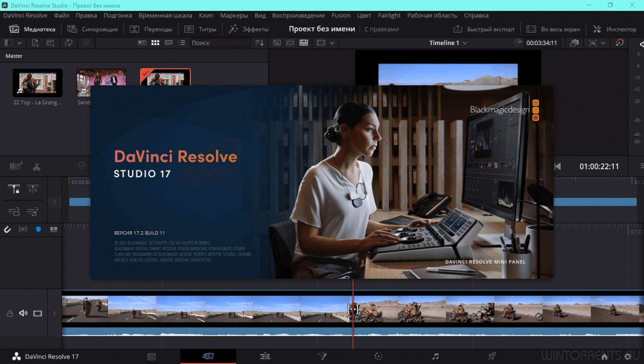The width and height of the screenshot is (644, 364).
Task: Toggle the video-only edit icon
Action: coord(14,212)
